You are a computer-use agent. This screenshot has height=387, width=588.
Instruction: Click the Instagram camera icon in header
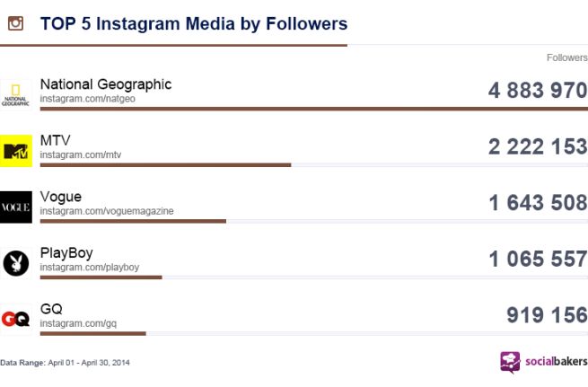[x=14, y=23]
